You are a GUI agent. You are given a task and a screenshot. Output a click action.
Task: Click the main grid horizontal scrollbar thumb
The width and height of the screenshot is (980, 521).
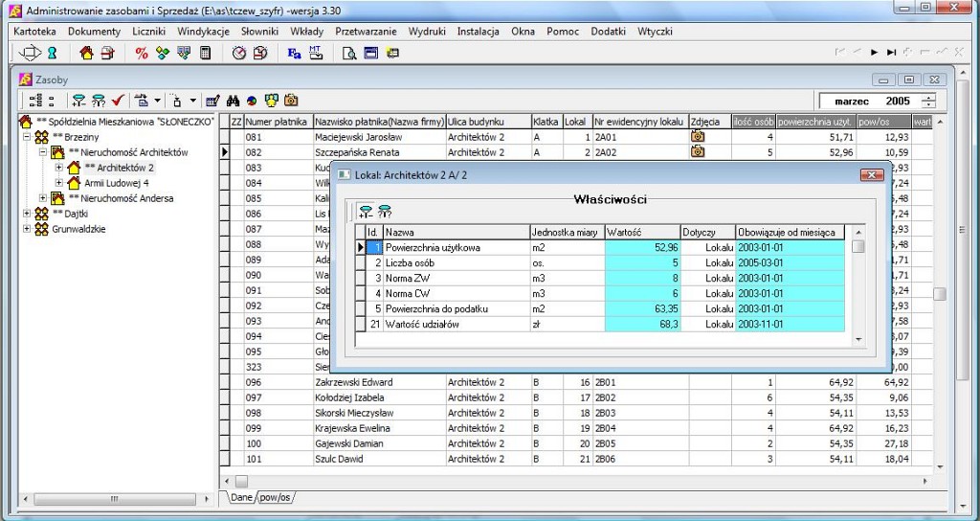coord(241,482)
